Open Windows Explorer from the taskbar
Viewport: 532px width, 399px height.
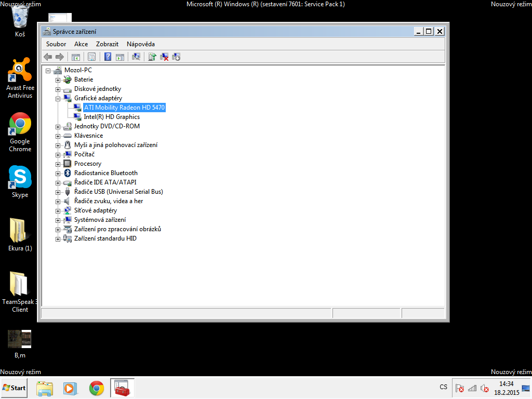click(x=45, y=388)
